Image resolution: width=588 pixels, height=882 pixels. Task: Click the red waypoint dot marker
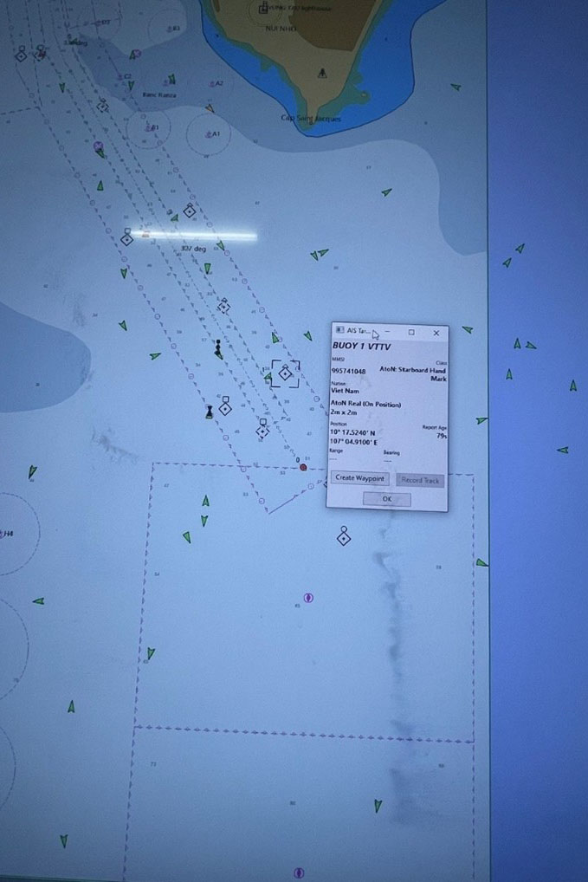tap(302, 467)
